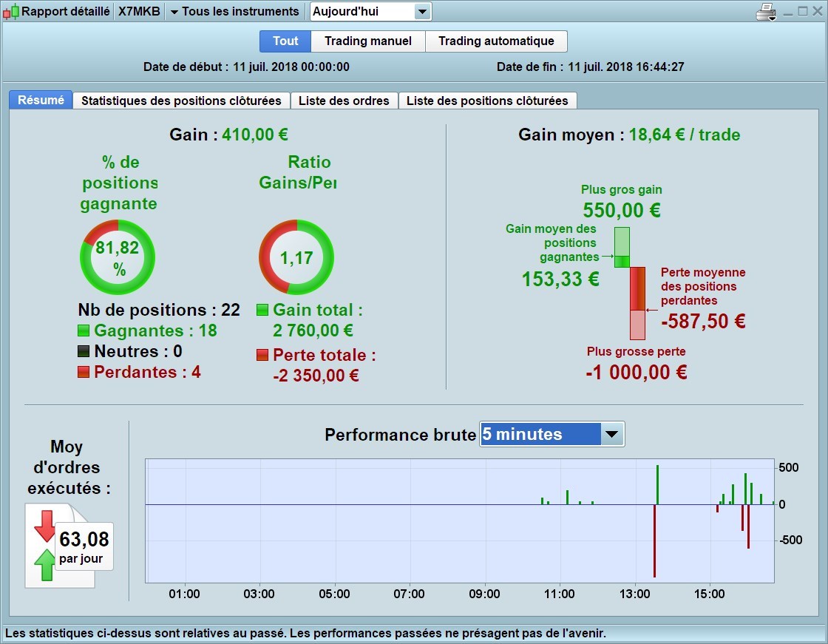The height and width of the screenshot is (644, 828).
Task: Open Liste des positions clôturées tab
Action: click(x=487, y=101)
